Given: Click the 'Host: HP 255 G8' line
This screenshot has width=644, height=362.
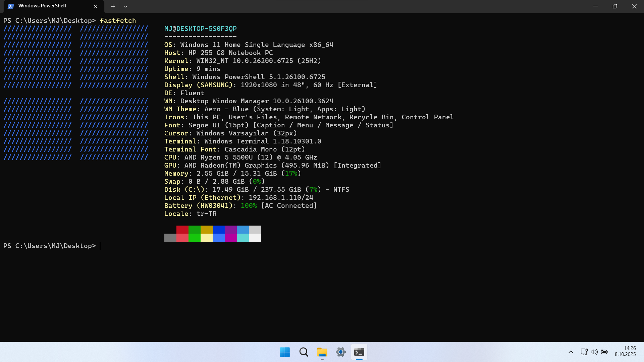Looking at the screenshot, I should [219, 53].
